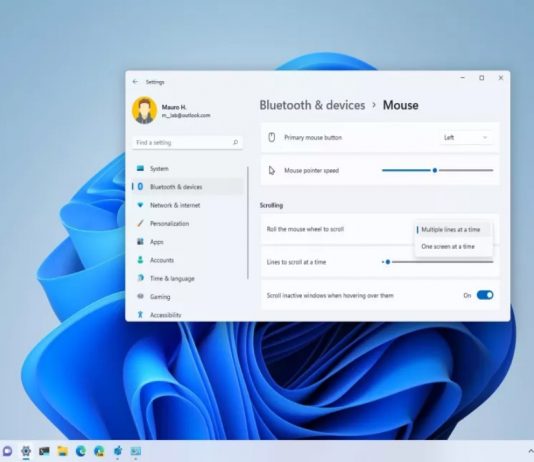Image resolution: width=534 pixels, height=462 pixels.
Task: Click the Mouse page title
Action: (400, 105)
